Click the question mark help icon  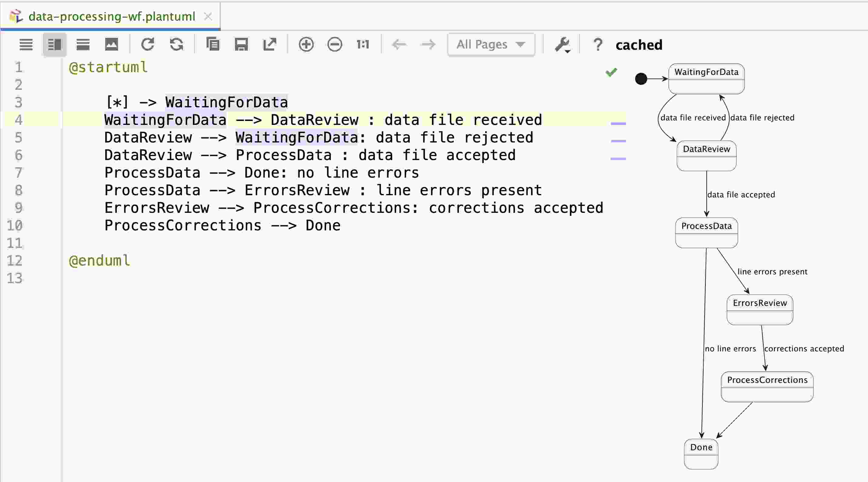coord(598,45)
